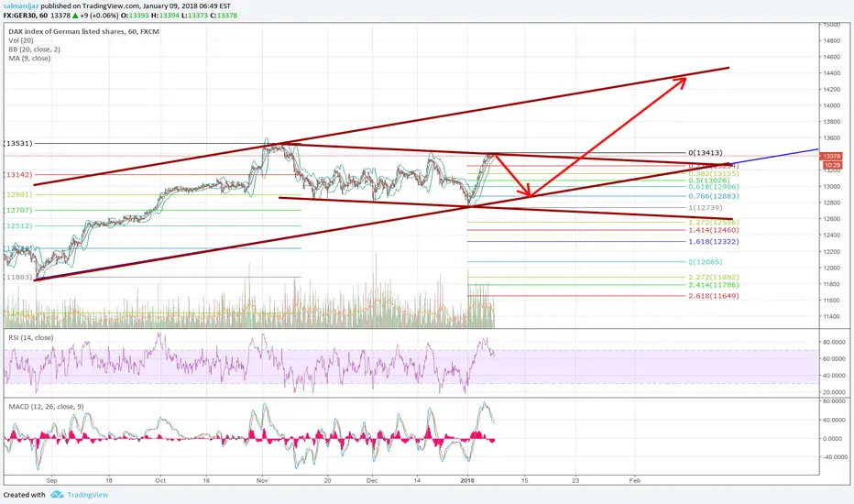The height and width of the screenshot is (504, 854).
Task: Click the (12901) level label on left
Action: click(18, 194)
